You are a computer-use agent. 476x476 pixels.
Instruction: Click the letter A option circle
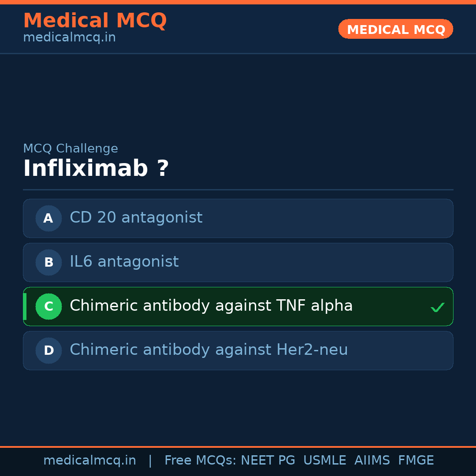point(48,218)
